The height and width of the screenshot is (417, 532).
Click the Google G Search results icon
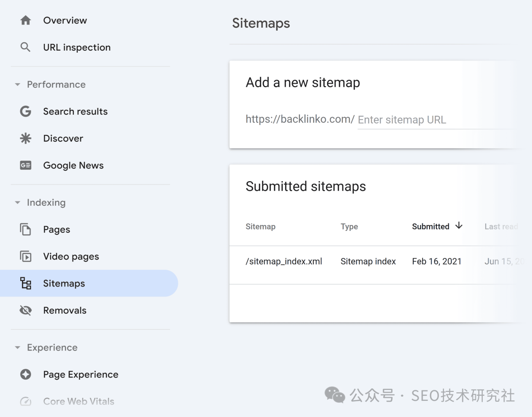pyautogui.click(x=26, y=111)
